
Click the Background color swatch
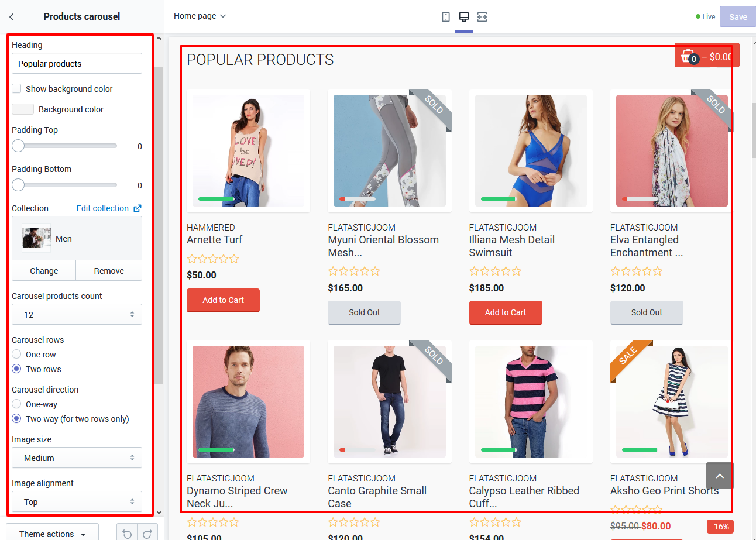point(23,109)
